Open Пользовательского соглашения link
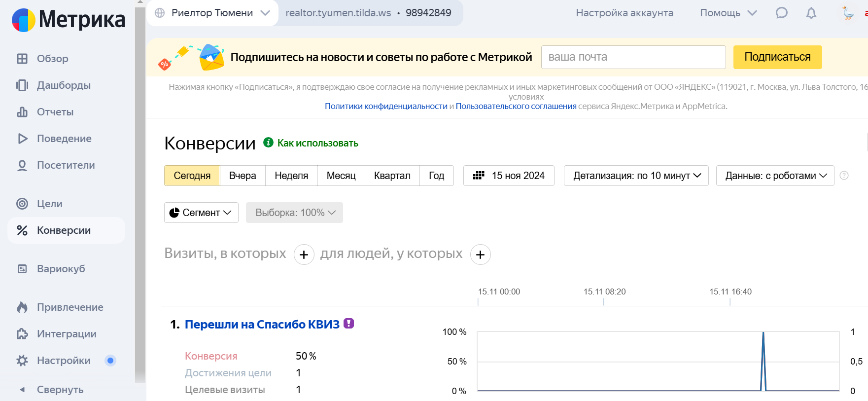Viewport: 868px width, 401px height. pyautogui.click(x=516, y=106)
